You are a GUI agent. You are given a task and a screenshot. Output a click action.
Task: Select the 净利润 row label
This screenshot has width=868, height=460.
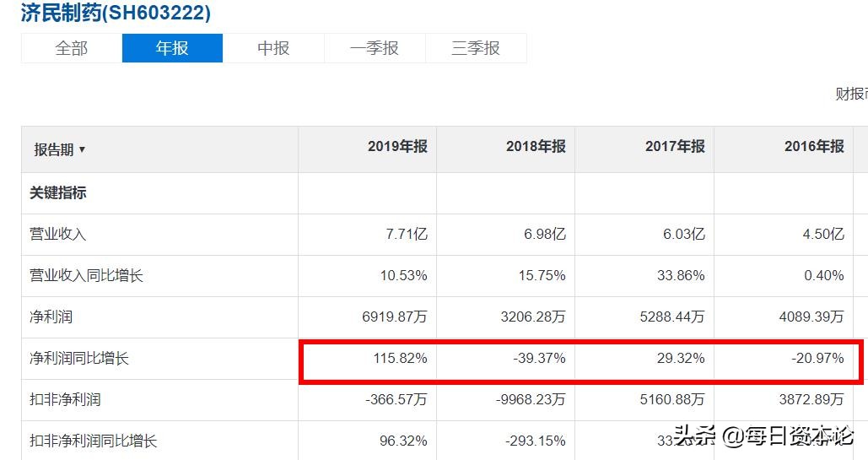pos(51,317)
